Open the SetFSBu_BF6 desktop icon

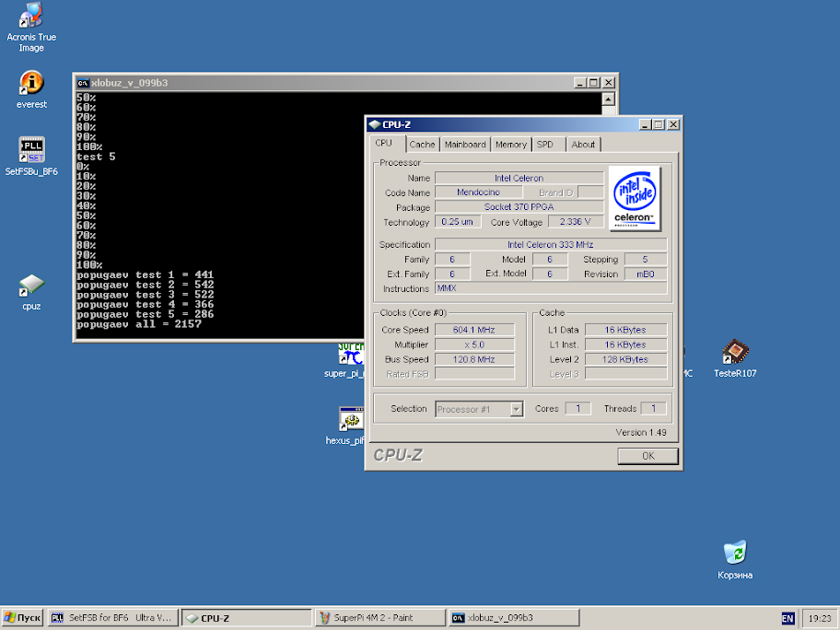pyautogui.click(x=31, y=150)
